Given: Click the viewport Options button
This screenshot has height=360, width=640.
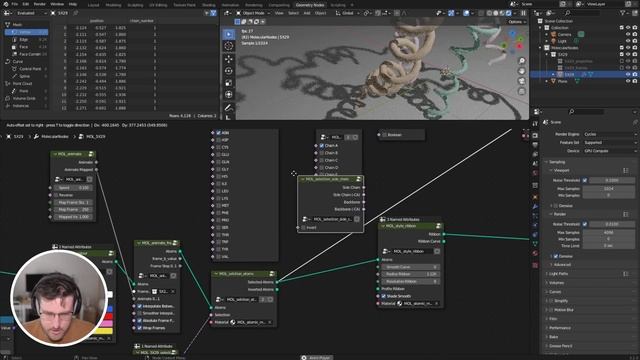Looking at the screenshot, I should 517,22.
